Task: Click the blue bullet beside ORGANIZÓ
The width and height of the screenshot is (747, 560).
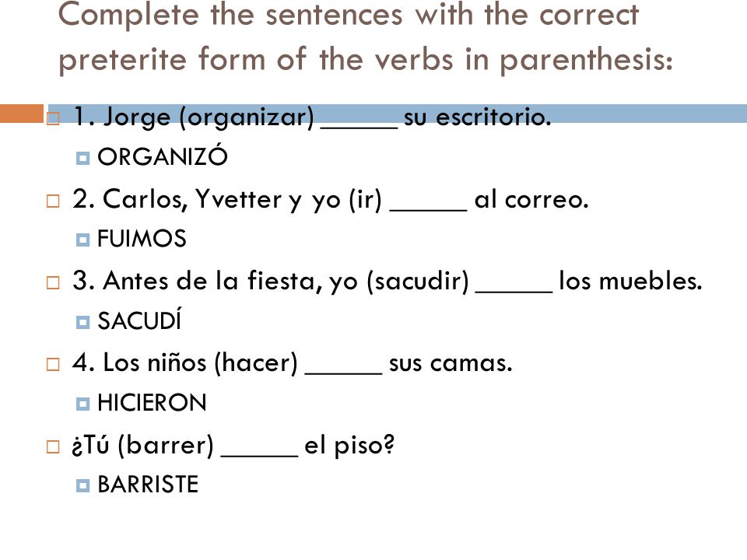Action: [83, 158]
